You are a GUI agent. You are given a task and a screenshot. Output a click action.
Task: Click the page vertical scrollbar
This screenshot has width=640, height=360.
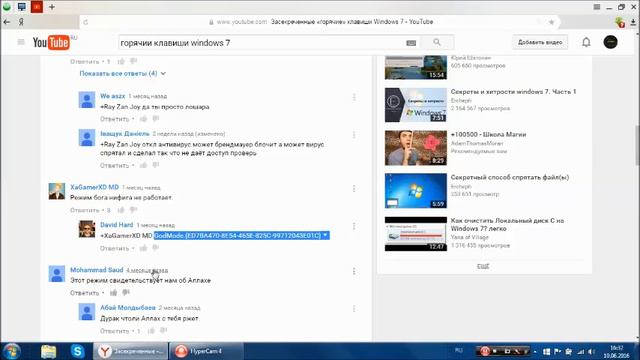tap(637, 146)
